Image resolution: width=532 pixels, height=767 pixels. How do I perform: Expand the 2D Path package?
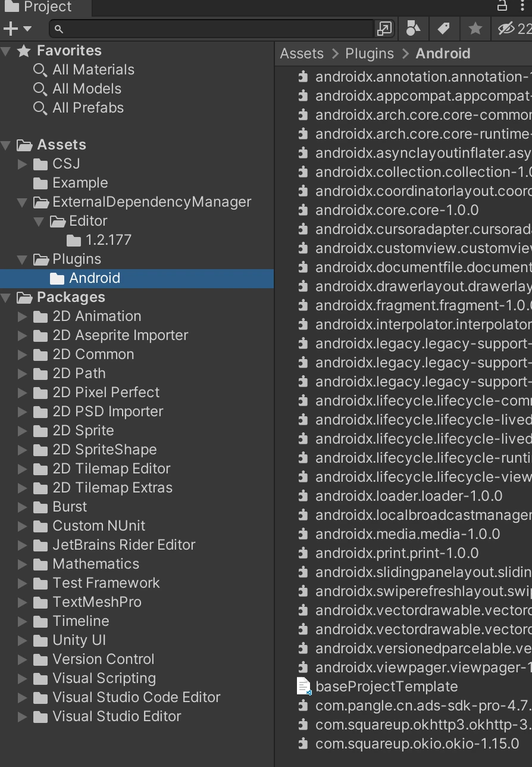pyautogui.click(x=23, y=373)
